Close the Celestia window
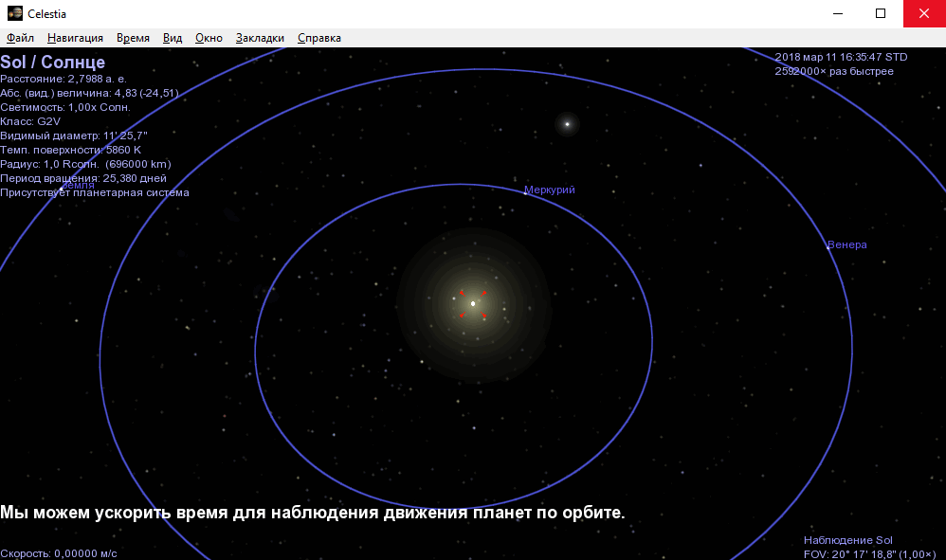Image resolution: width=946 pixels, height=560 pixels. point(924,14)
